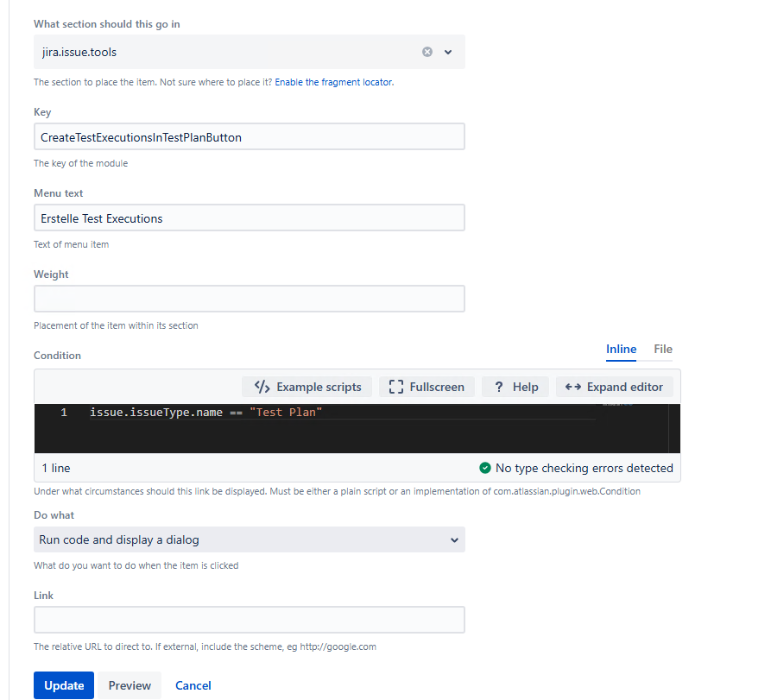771x700 pixels.
Task: Click the Update button
Action: (64, 685)
